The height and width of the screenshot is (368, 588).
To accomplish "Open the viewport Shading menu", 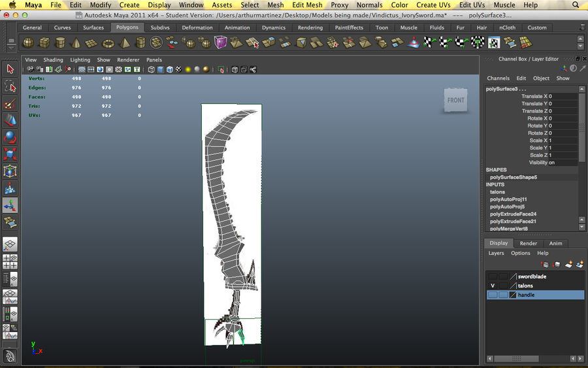I will 53,59.
